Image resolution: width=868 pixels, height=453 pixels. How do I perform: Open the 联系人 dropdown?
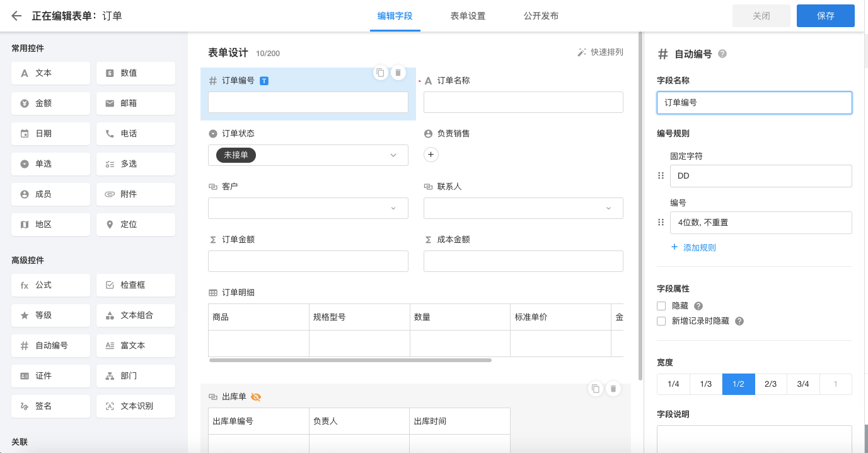(523, 208)
